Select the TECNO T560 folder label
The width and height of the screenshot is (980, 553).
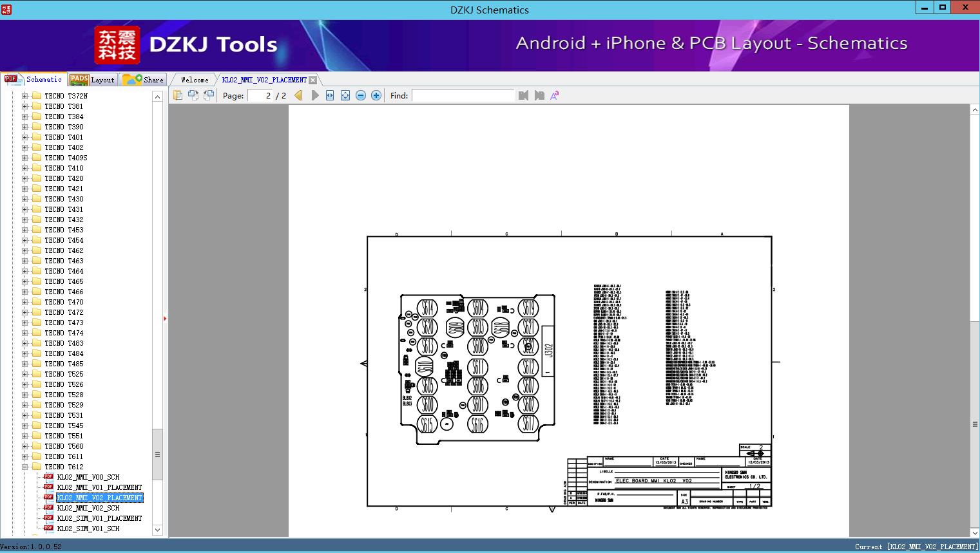[64, 446]
